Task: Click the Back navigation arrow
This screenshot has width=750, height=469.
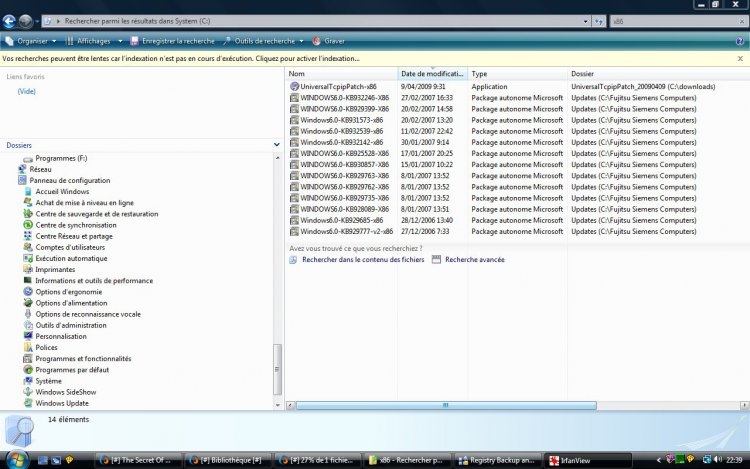Action: [x=9, y=21]
